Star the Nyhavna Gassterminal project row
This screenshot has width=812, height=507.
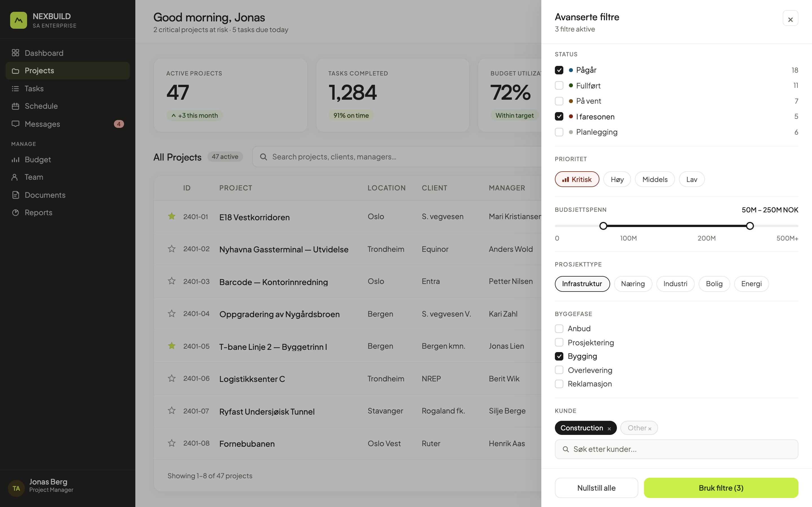point(171,249)
